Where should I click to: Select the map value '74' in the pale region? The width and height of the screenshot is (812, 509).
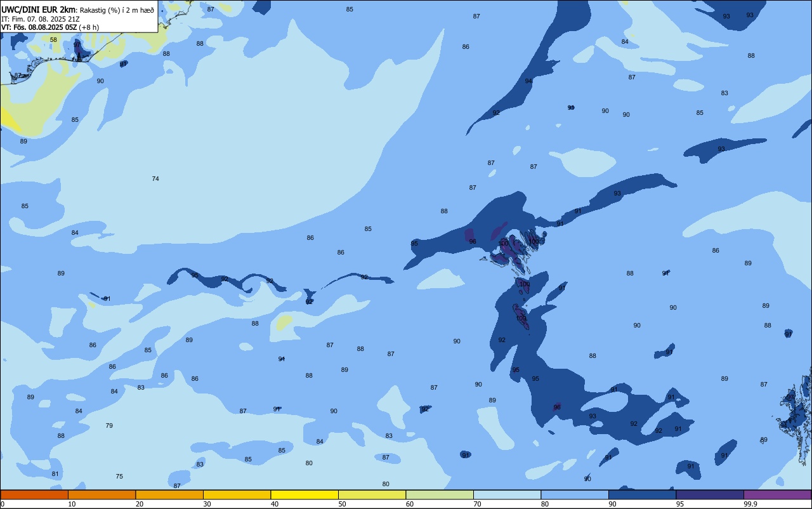[155, 179]
